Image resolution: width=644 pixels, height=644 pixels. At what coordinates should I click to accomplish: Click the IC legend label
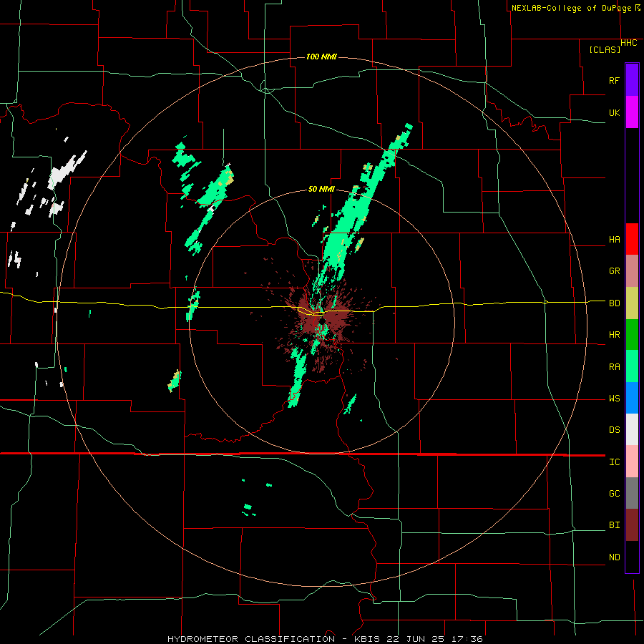614,462
